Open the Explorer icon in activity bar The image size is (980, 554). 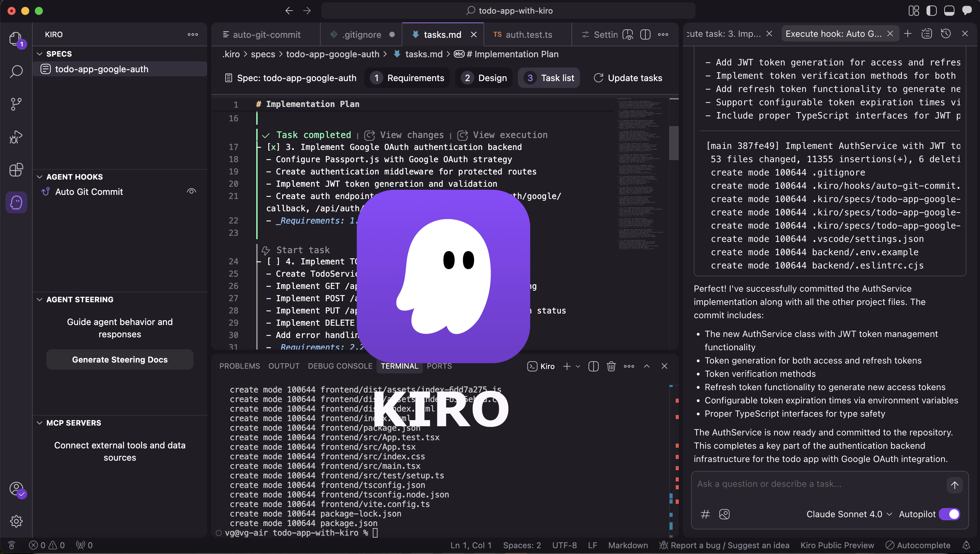(x=16, y=39)
